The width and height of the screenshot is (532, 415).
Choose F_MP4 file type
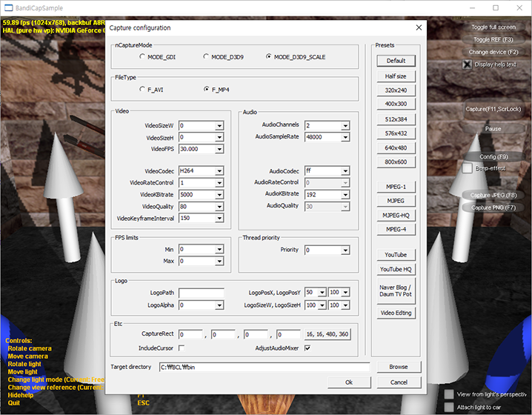(x=206, y=89)
